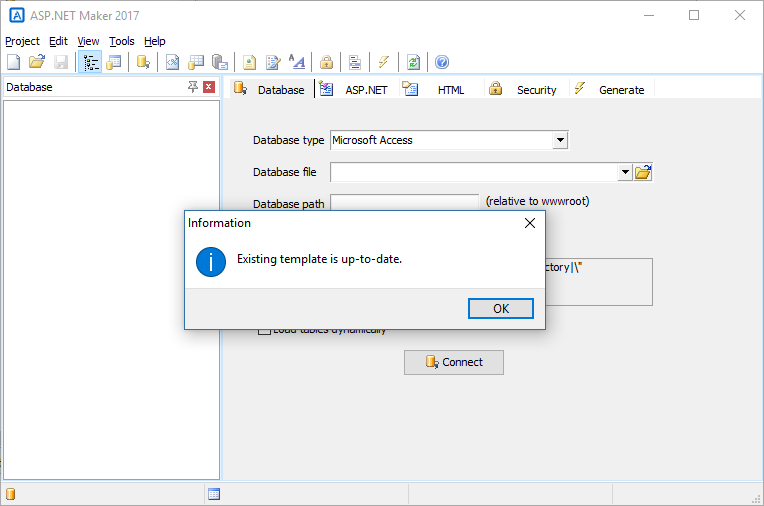Click the empty Database tree panel
This screenshot has height=506, width=764.
(112, 290)
